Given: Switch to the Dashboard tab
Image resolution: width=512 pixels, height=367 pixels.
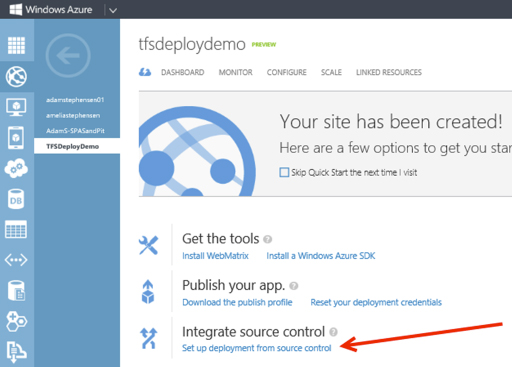Looking at the screenshot, I should pos(183,72).
